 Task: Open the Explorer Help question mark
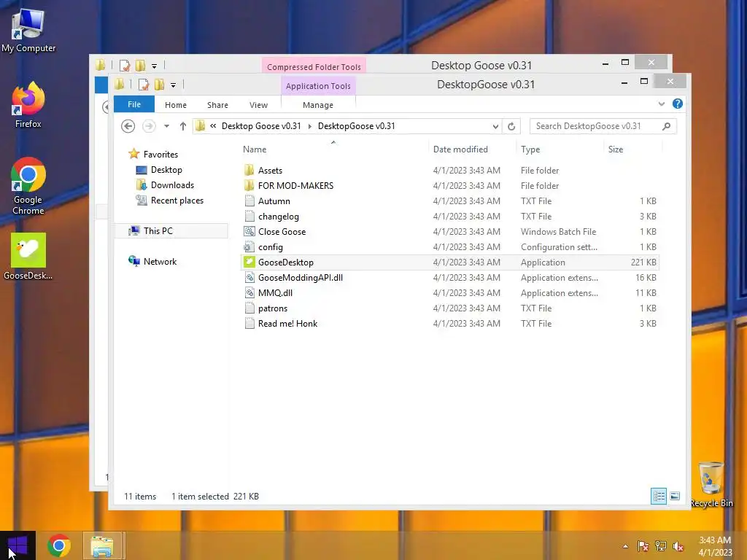678,104
